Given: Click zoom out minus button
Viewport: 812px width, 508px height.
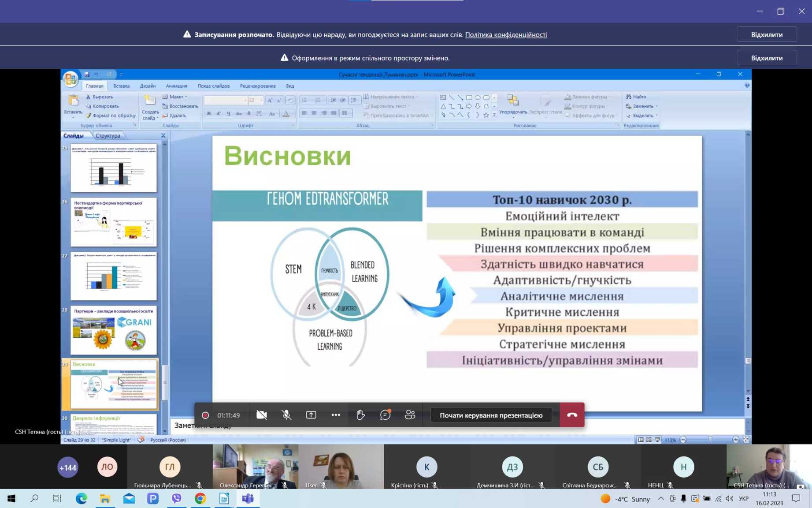Looking at the screenshot, I should pyautogui.click(x=683, y=440).
